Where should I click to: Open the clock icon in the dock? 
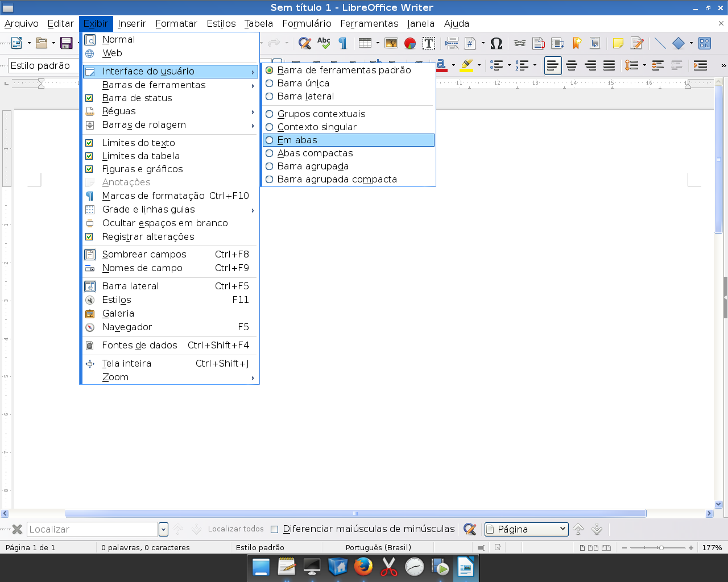pos(415,567)
